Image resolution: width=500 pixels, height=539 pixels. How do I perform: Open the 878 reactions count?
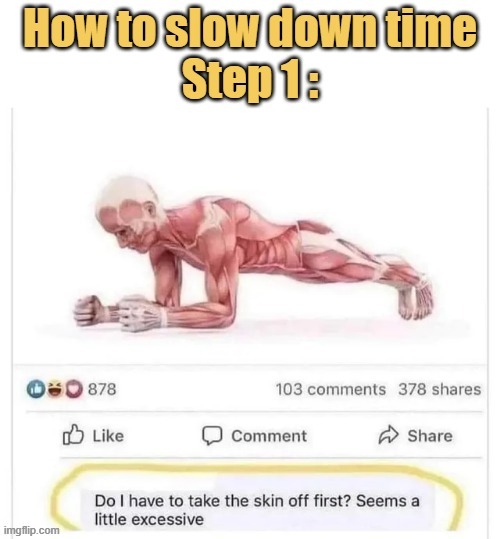pos(102,389)
